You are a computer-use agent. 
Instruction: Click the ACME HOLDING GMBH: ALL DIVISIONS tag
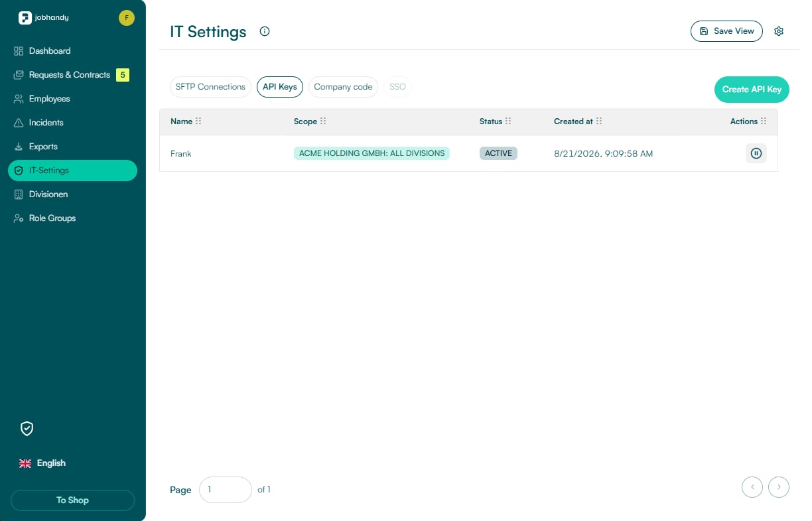pos(372,153)
